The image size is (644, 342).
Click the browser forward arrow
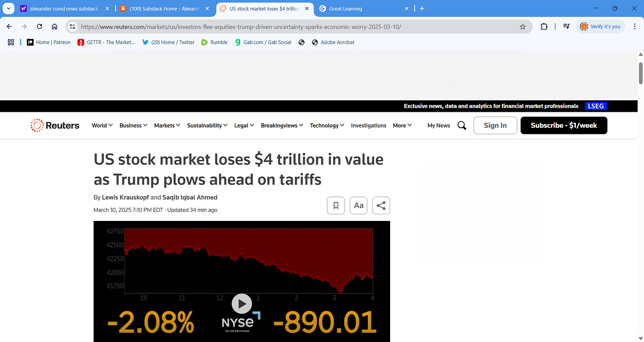pyautogui.click(x=24, y=27)
